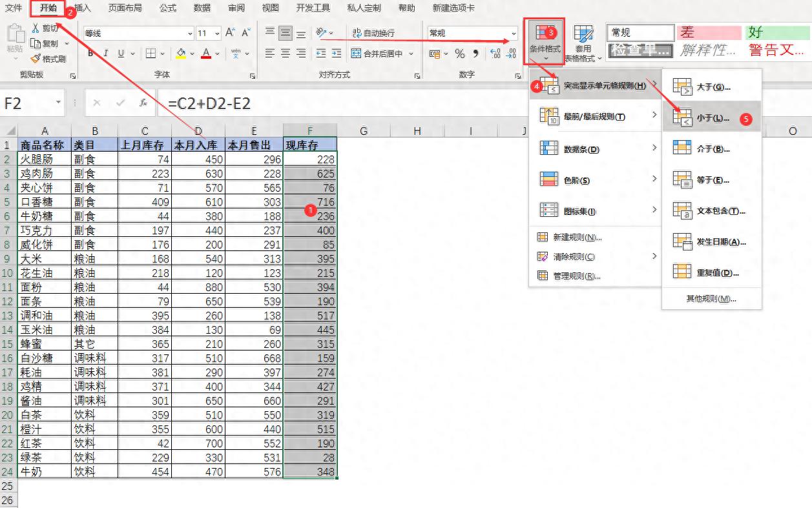
Task: Select 文本包含 (Text Contains) rule
Action: tap(712, 210)
